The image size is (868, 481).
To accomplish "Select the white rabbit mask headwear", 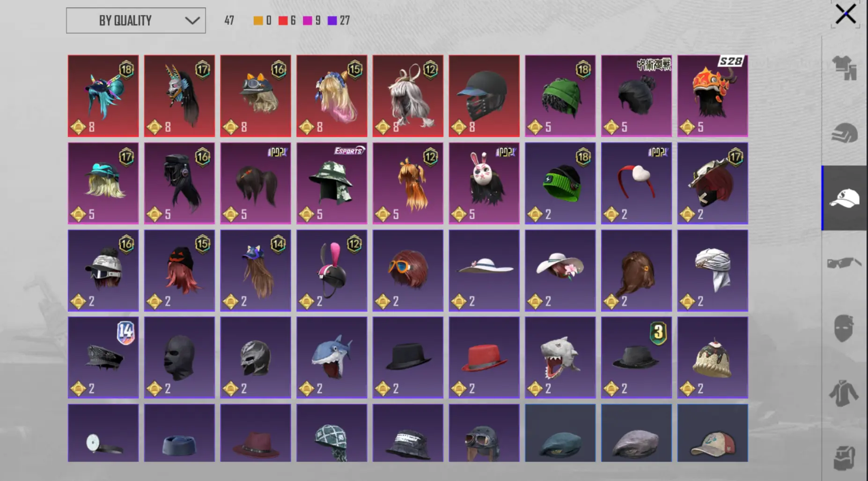I will (x=484, y=183).
